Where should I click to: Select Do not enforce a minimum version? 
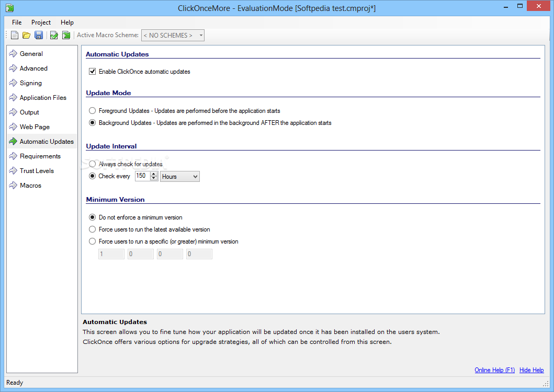click(x=92, y=217)
